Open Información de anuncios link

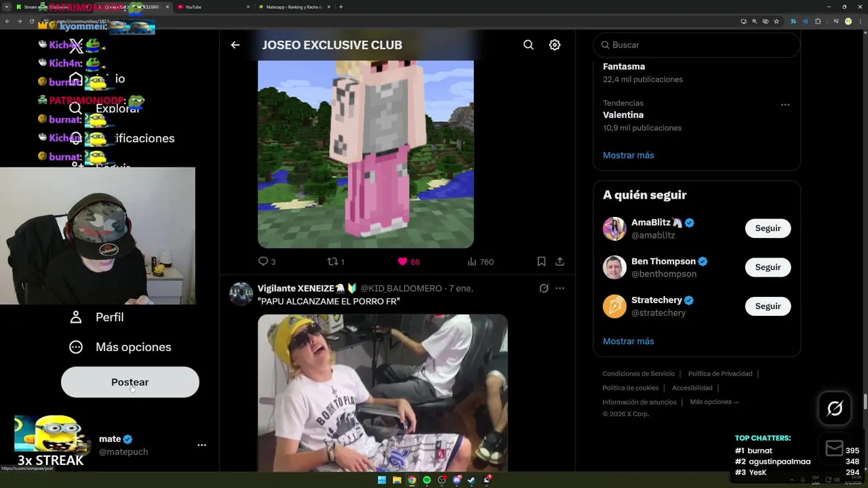pos(639,402)
